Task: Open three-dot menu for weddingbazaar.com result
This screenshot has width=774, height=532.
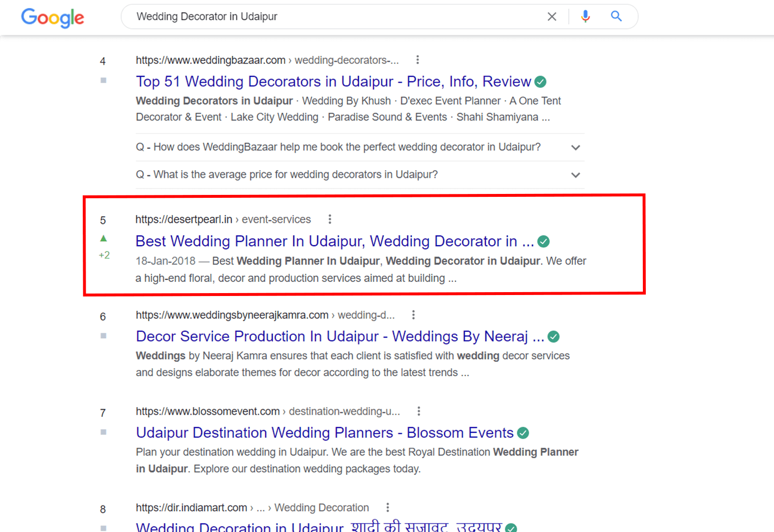Action: coord(417,60)
